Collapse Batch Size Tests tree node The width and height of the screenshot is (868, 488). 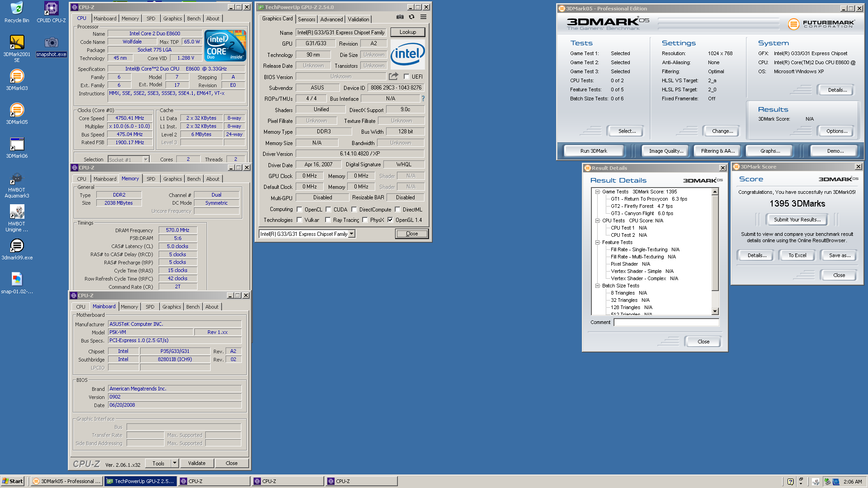coord(597,286)
